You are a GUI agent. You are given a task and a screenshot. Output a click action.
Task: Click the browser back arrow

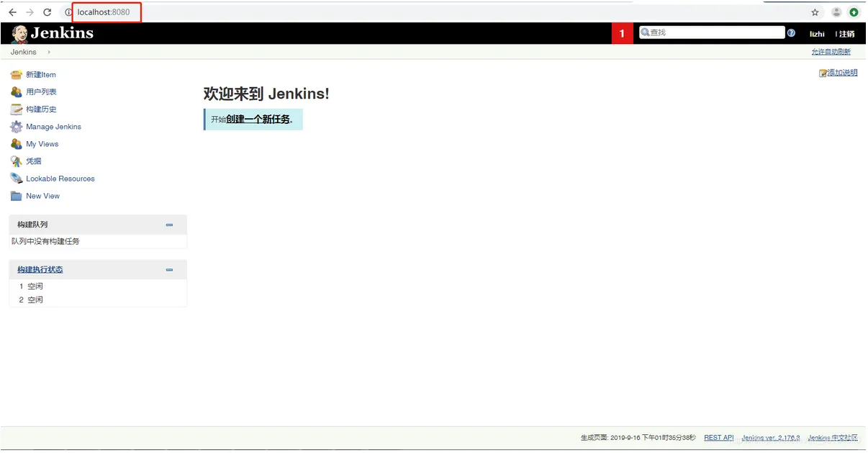tap(12, 12)
